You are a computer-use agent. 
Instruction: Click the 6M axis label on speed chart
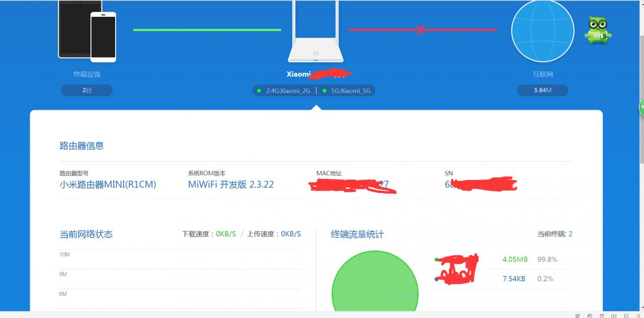pos(63,294)
